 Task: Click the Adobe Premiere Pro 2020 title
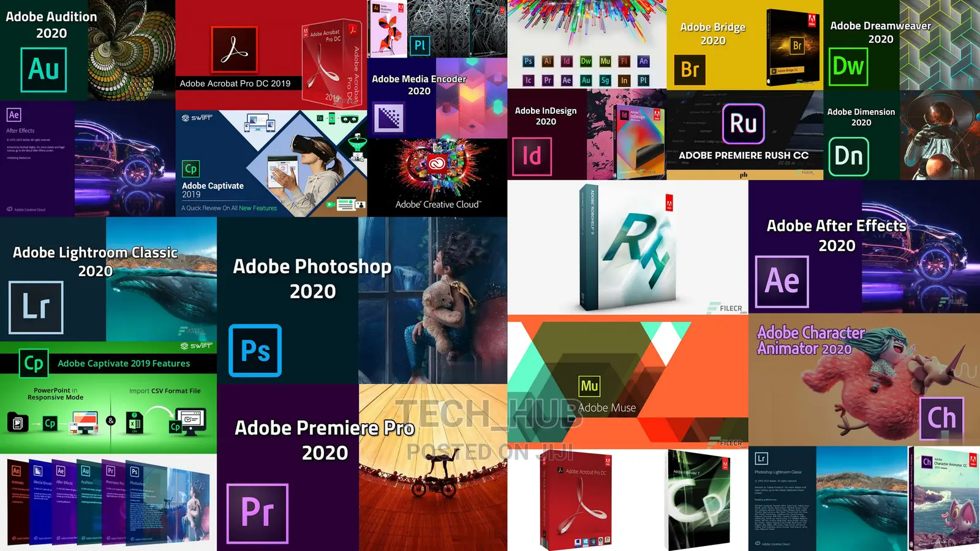point(325,440)
